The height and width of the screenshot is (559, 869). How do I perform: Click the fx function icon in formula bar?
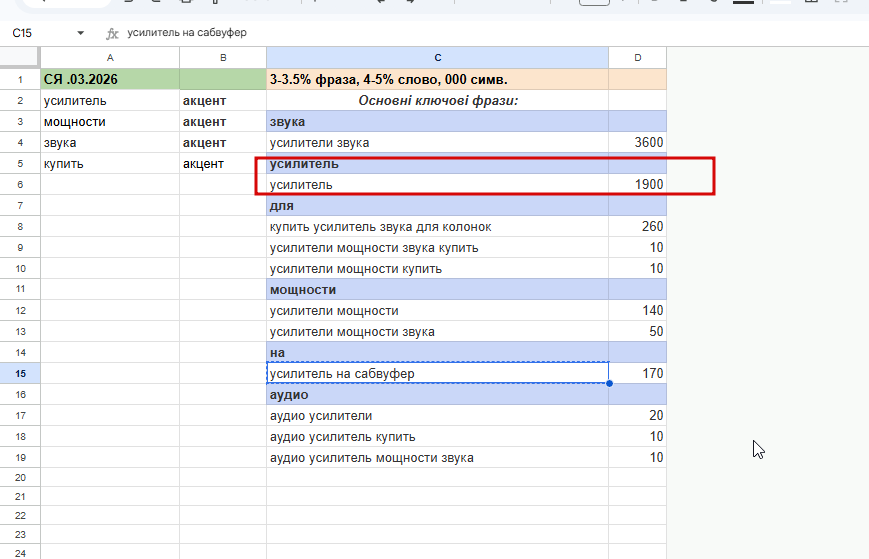pyautogui.click(x=112, y=33)
